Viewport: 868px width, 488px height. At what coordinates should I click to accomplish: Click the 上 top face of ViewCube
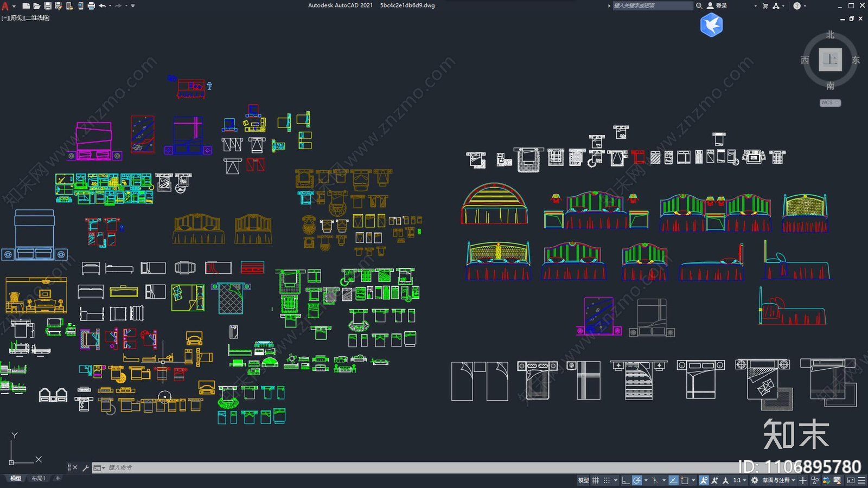(x=830, y=60)
